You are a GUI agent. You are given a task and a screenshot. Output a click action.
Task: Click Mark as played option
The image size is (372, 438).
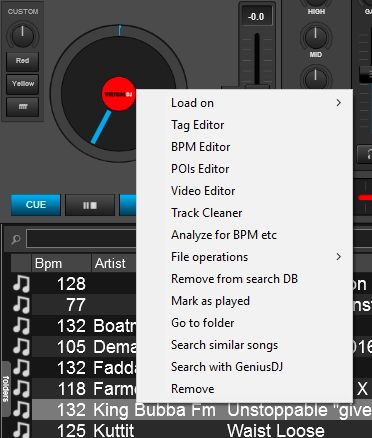[245, 301]
